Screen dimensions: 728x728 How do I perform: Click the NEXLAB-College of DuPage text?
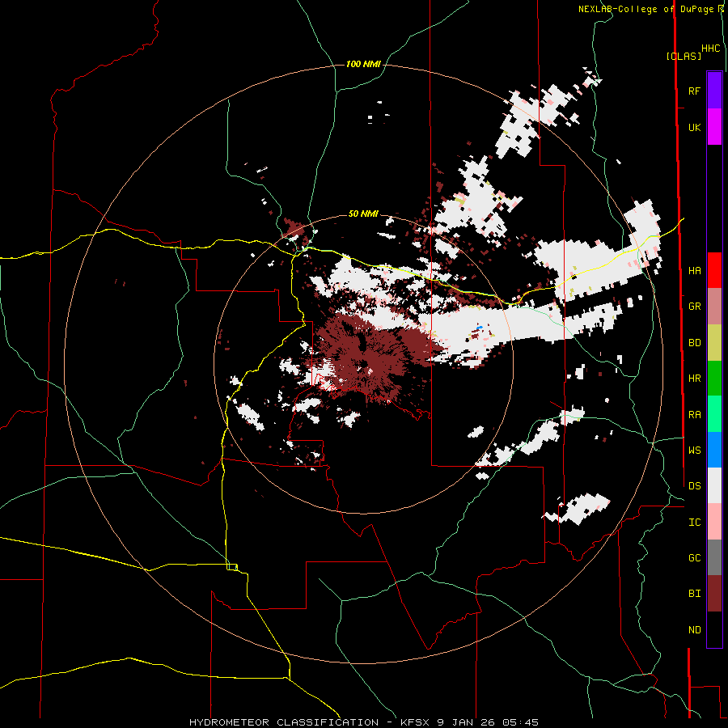tap(645, 9)
